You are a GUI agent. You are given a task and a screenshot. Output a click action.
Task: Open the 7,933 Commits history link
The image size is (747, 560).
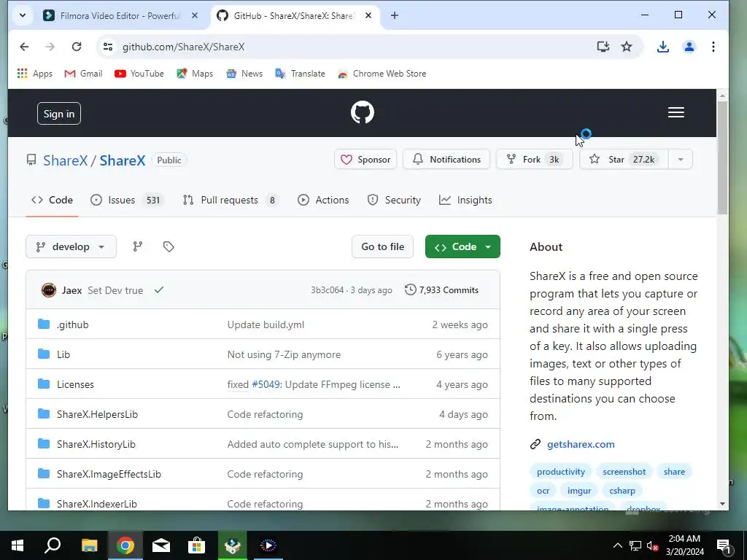coord(441,290)
